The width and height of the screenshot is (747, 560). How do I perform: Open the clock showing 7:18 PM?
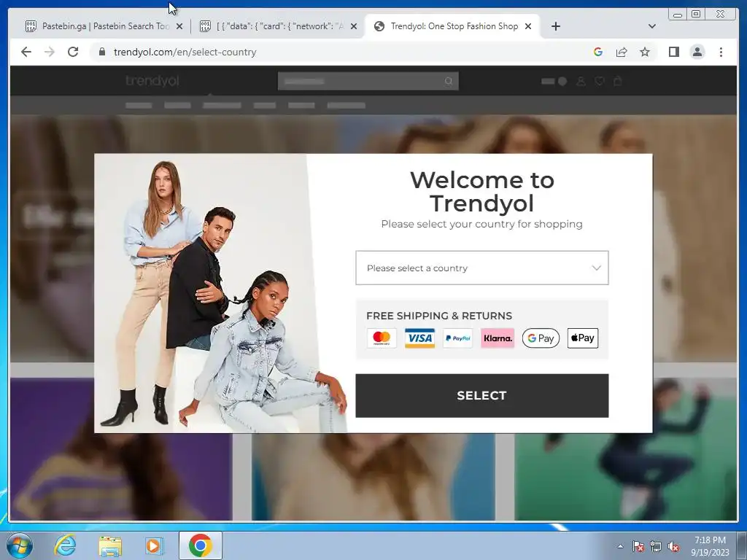pyautogui.click(x=710, y=546)
